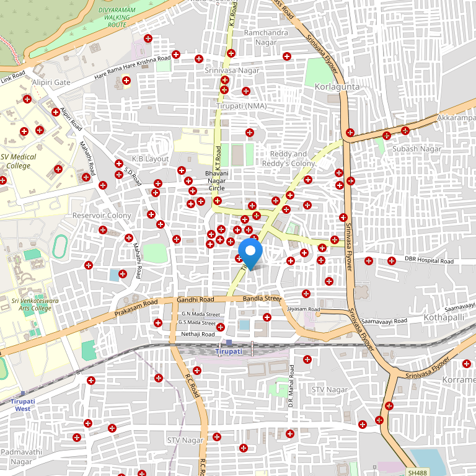Click the SV Medical College label
476x476 pixels.
tap(19, 161)
